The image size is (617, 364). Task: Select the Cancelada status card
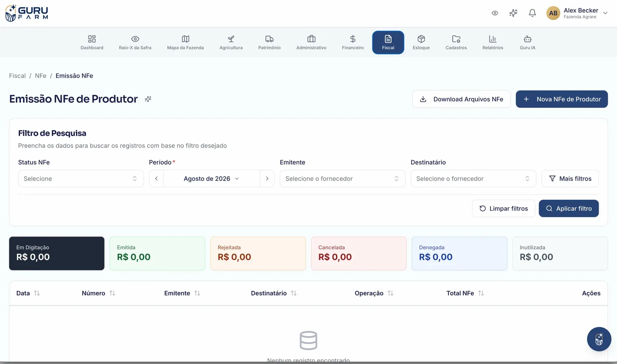pyautogui.click(x=359, y=253)
